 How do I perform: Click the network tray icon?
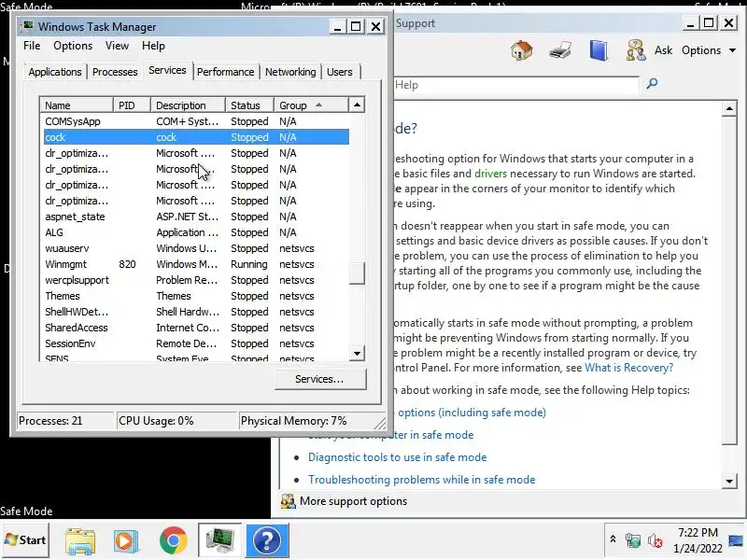click(x=633, y=541)
